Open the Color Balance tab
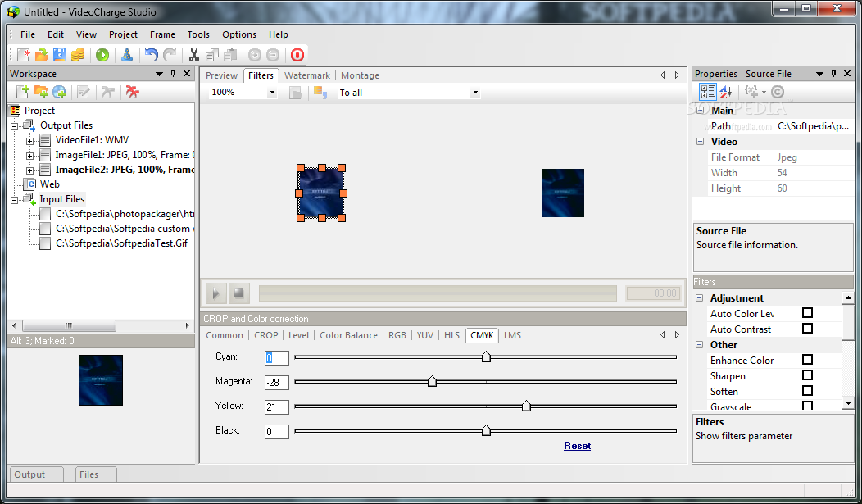Viewport: 862px width, 504px height. (x=348, y=335)
